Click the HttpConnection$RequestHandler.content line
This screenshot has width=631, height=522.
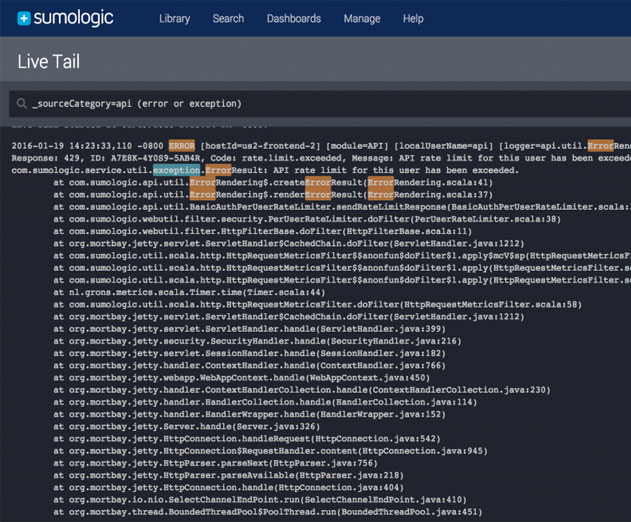coord(270,451)
